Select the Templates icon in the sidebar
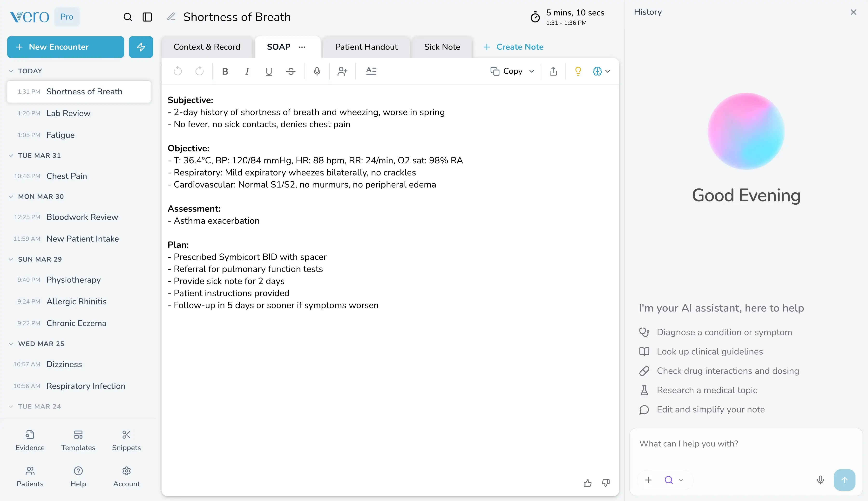Viewport: 868px width, 501px height. 78,440
